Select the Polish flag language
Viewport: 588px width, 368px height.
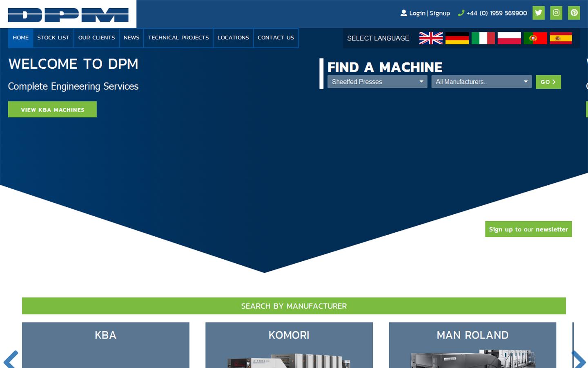click(x=509, y=38)
